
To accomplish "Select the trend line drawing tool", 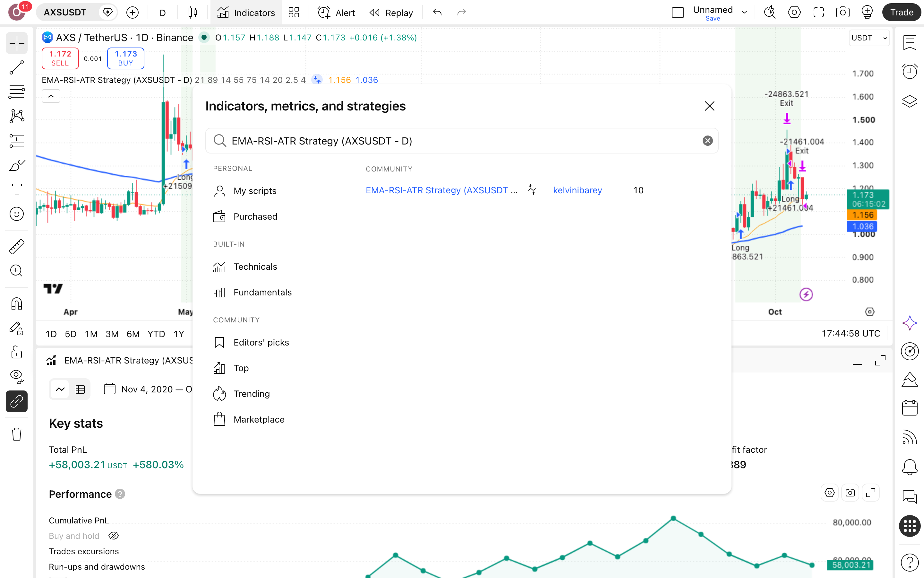I will click(16, 68).
